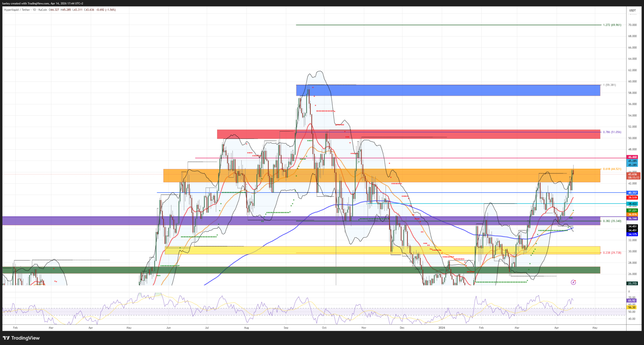Select the 39.519 red price tag

coord(632,198)
